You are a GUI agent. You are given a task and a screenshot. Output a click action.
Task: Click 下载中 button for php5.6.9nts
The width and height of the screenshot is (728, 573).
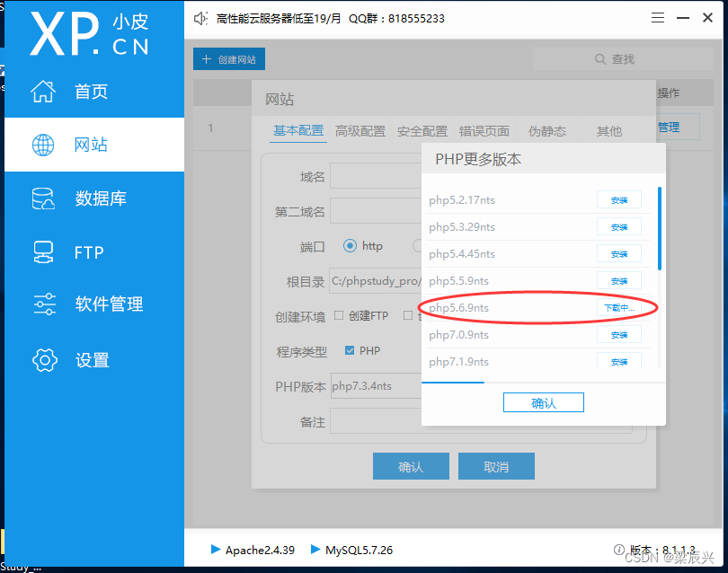619,308
